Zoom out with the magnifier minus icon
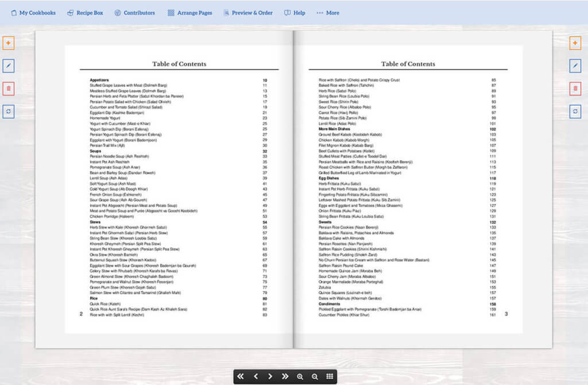 [315, 376]
